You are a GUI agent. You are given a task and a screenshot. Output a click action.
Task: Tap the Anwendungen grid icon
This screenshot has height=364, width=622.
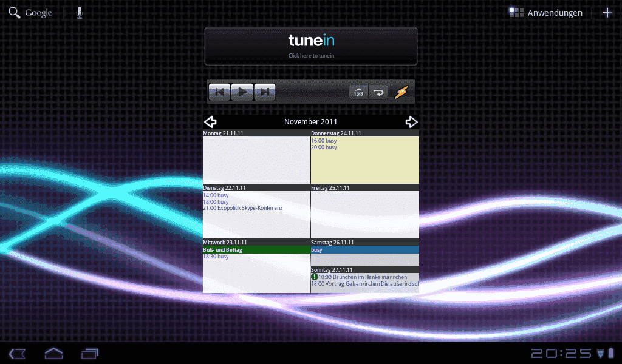(x=516, y=13)
